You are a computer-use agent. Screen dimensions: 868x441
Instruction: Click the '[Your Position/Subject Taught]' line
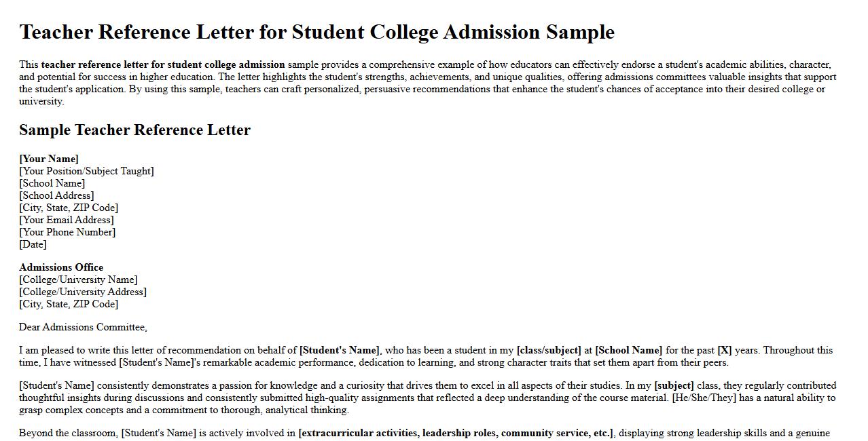click(86, 171)
